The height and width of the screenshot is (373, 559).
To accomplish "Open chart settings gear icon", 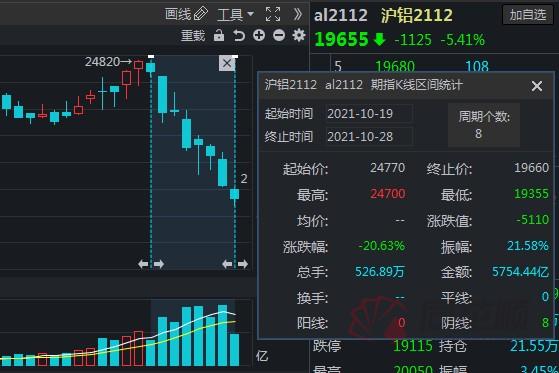I will coord(299,35).
